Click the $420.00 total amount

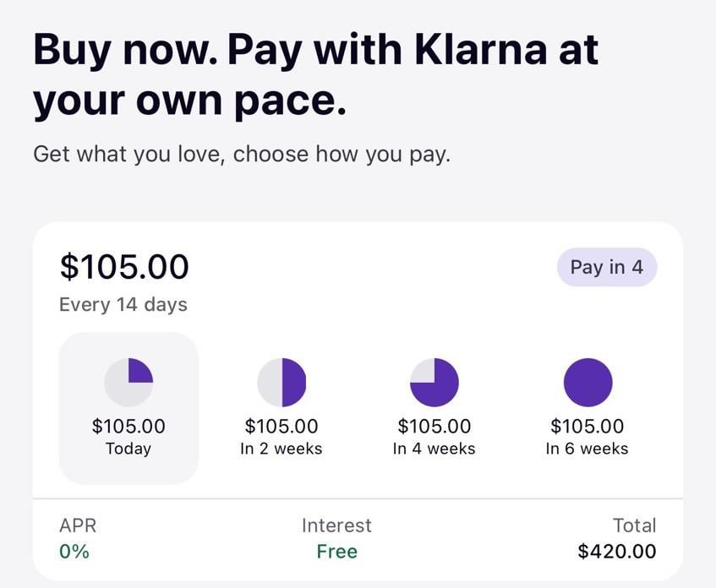tap(616, 552)
